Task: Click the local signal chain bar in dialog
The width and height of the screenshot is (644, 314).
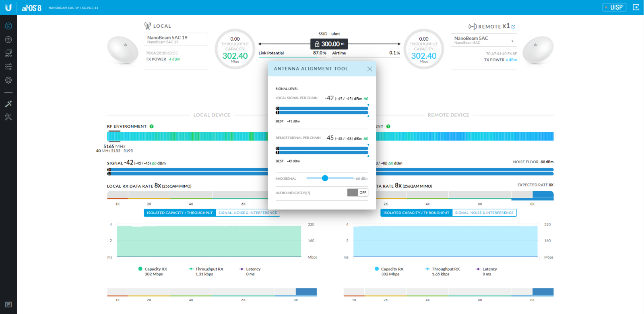Action: coord(322,111)
